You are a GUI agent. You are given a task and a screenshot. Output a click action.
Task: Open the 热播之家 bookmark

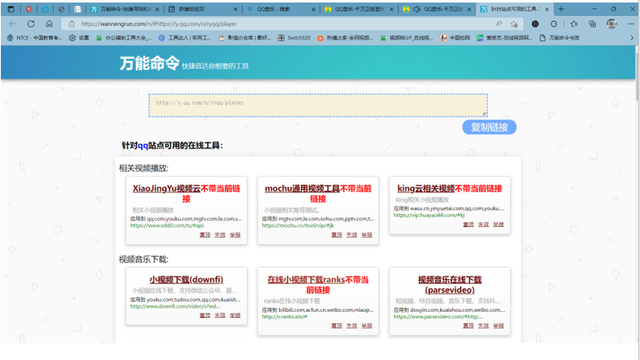345,38
